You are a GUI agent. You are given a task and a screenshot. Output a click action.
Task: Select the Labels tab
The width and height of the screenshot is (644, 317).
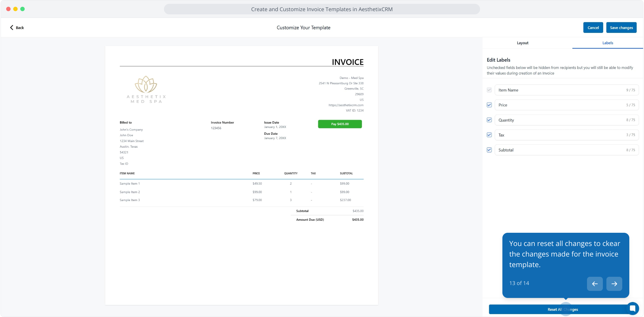tap(608, 43)
